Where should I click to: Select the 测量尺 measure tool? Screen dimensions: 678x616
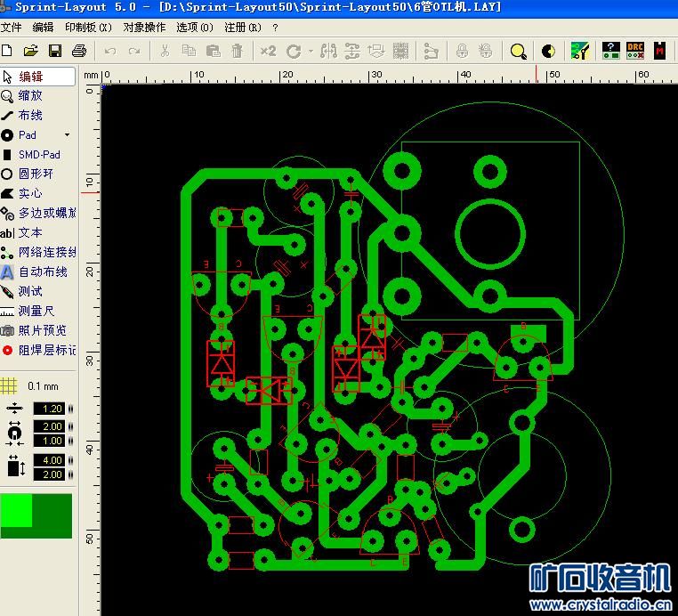point(36,311)
